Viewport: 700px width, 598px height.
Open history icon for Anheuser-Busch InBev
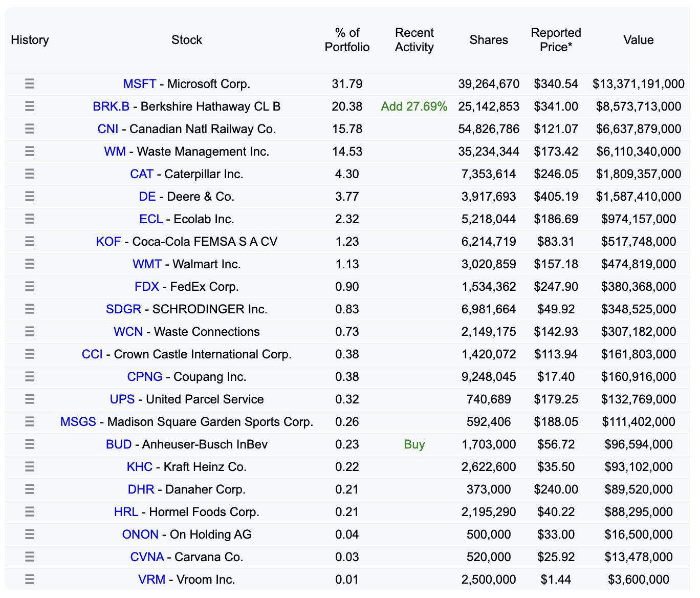pyautogui.click(x=30, y=444)
